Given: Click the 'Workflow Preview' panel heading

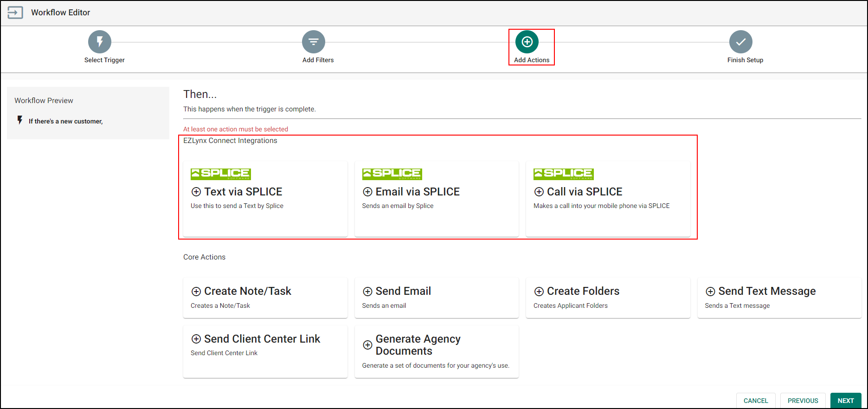Looking at the screenshot, I should [x=44, y=100].
